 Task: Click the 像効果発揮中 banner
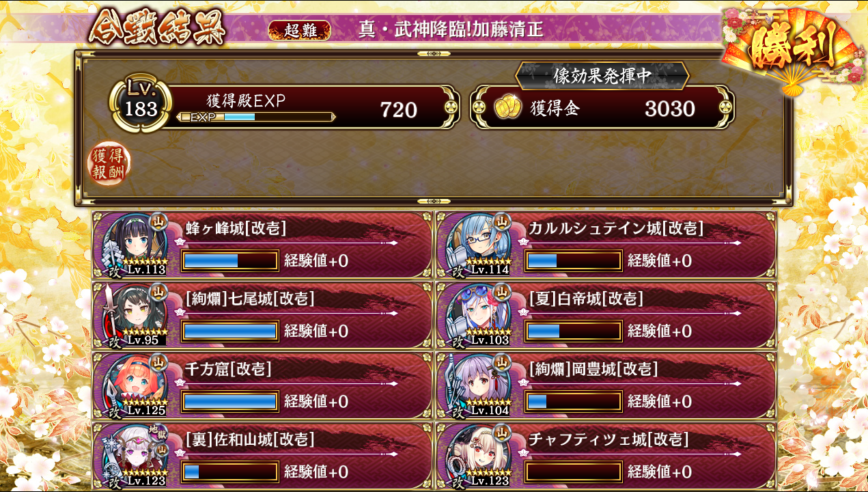[x=602, y=76]
